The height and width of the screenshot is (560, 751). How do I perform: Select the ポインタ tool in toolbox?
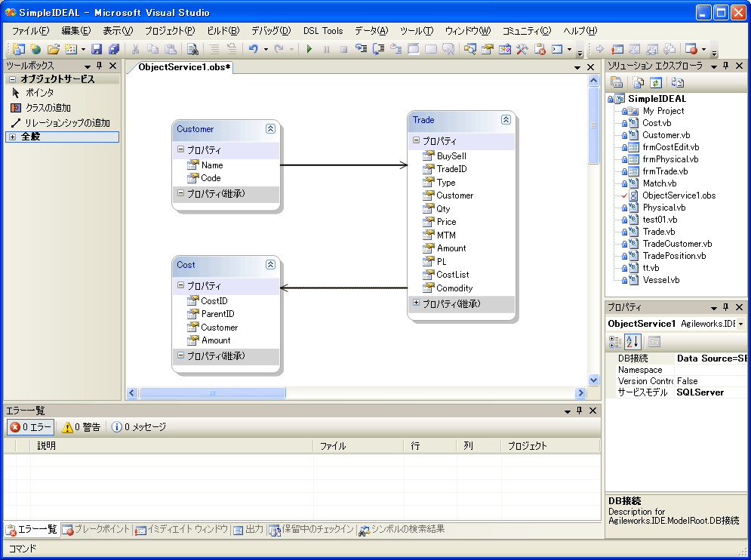pos(39,92)
